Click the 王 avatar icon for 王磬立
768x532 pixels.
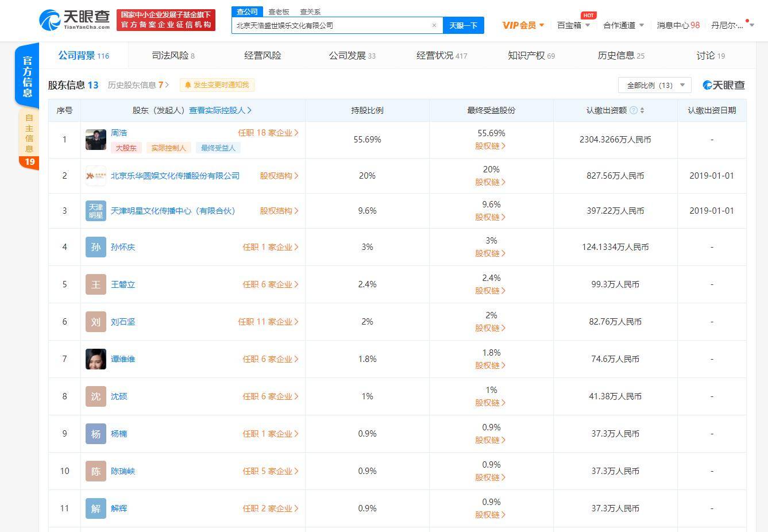(96, 284)
